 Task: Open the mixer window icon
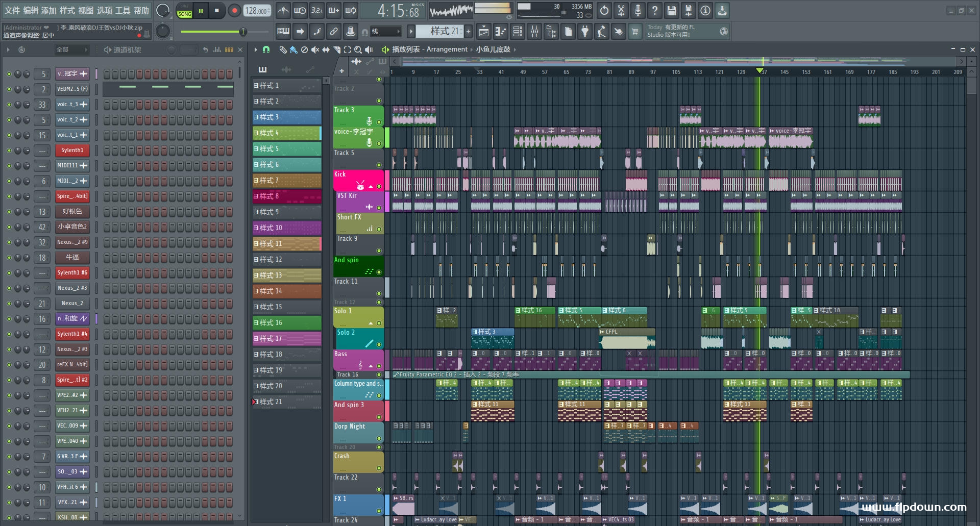(534, 32)
